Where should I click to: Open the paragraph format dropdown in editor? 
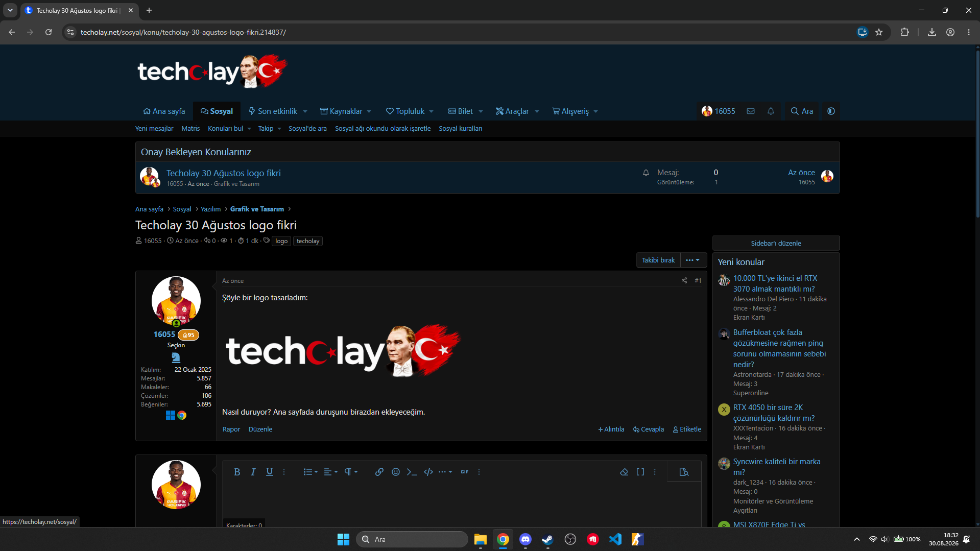pyautogui.click(x=351, y=472)
